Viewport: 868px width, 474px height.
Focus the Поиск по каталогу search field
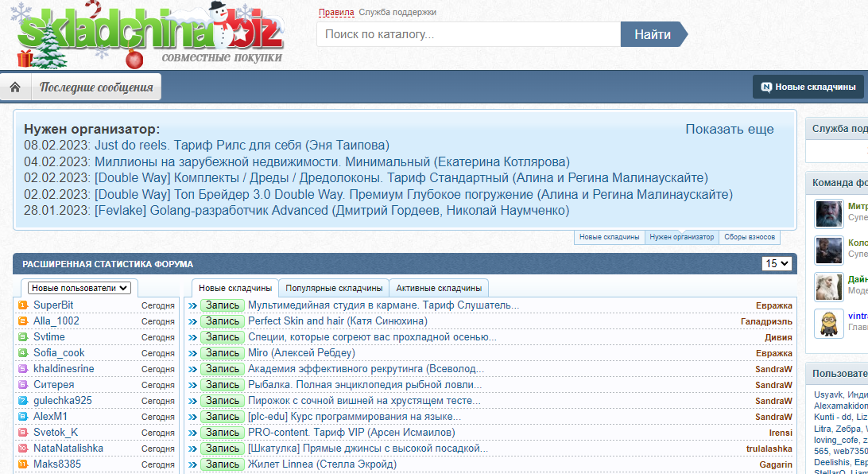468,34
